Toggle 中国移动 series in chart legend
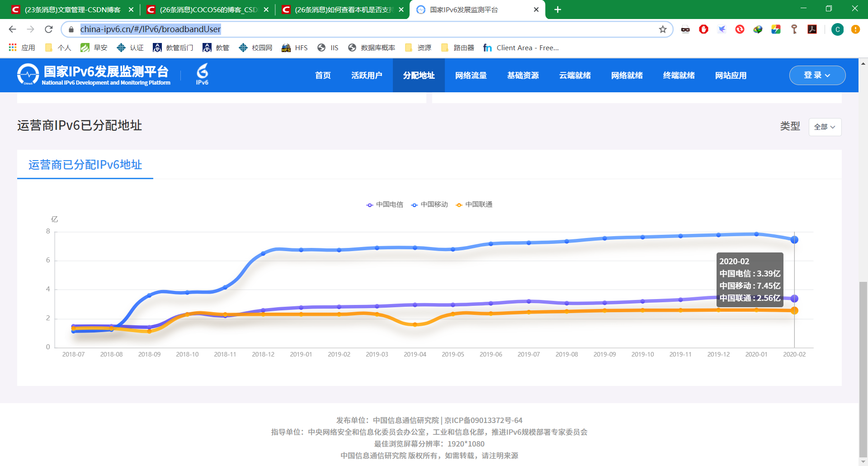Image resolution: width=868 pixels, height=466 pixels. tap(429, 204)
